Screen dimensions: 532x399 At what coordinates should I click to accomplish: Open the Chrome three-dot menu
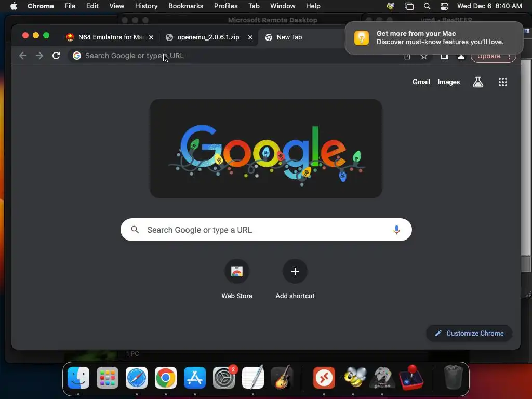point(509,57)
